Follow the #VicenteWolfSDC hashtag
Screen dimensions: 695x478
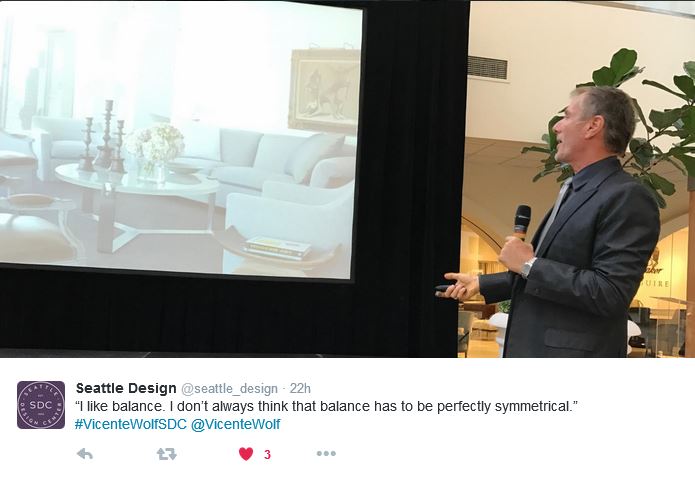click(131, 424)
